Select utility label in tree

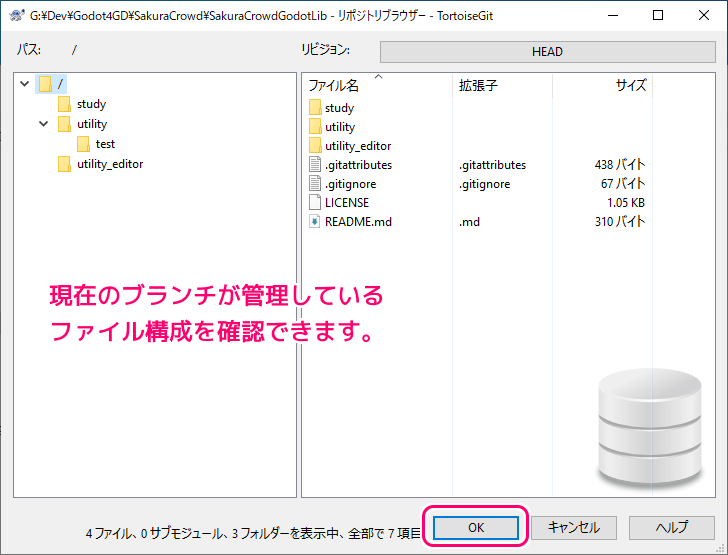tap(92, 124)
